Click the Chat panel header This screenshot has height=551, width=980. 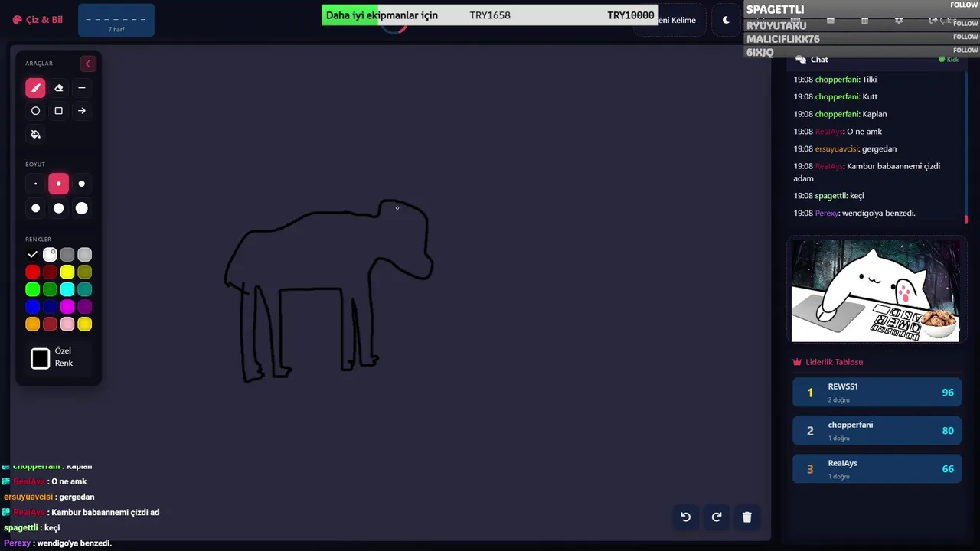pos(877,60)
